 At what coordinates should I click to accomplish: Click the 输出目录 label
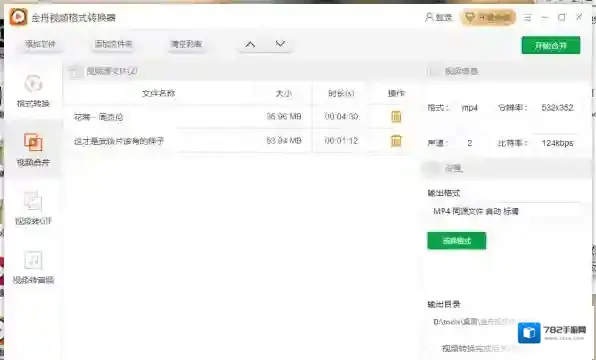click(444, 304)
